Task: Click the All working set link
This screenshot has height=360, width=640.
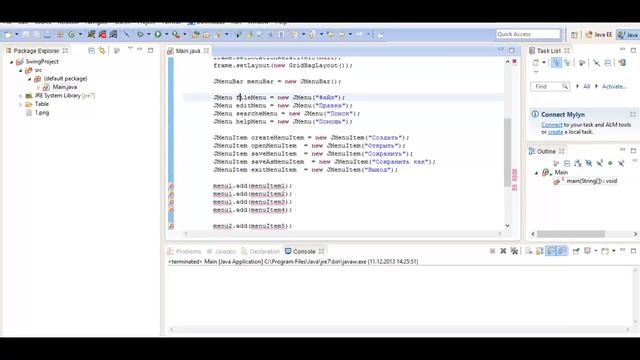Action: 587,87
